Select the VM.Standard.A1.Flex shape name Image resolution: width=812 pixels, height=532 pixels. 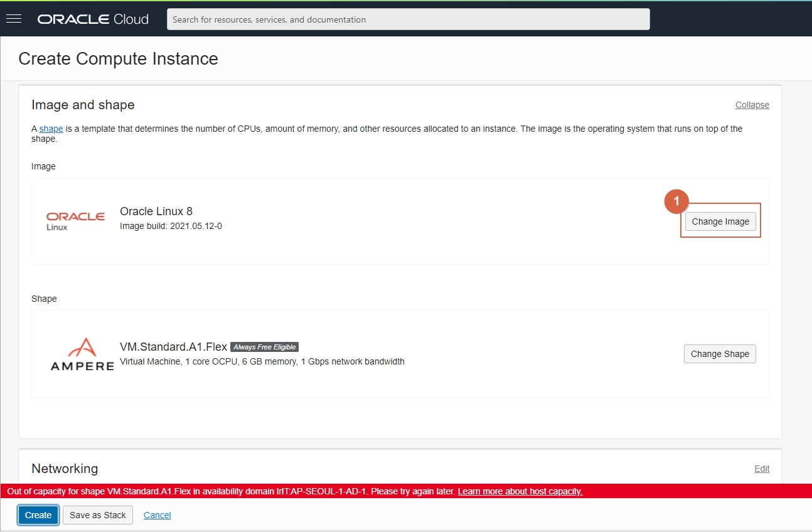point(173,347)
